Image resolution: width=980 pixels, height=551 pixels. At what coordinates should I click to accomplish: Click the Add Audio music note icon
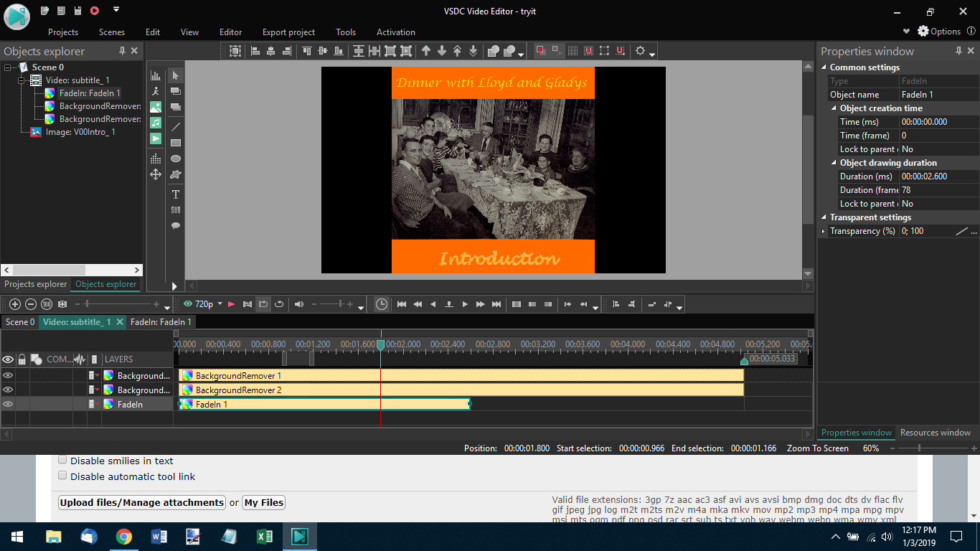(156, 123)
